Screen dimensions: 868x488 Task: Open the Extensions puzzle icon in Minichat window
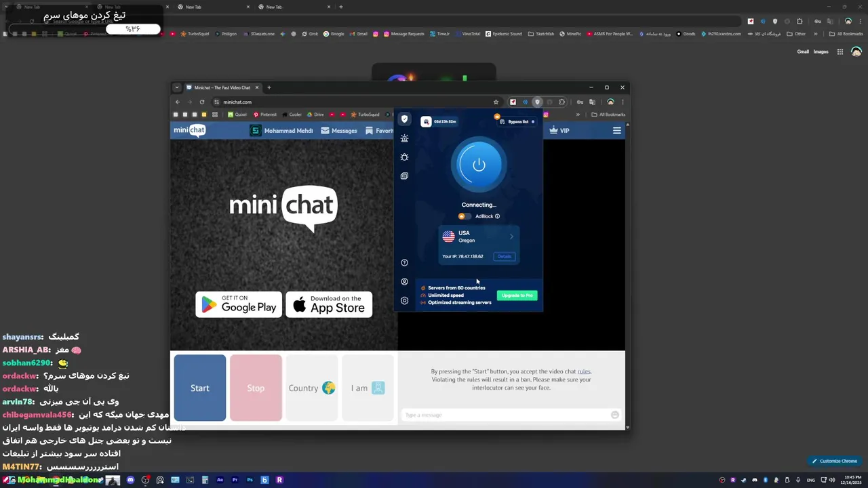coord(562,102)
